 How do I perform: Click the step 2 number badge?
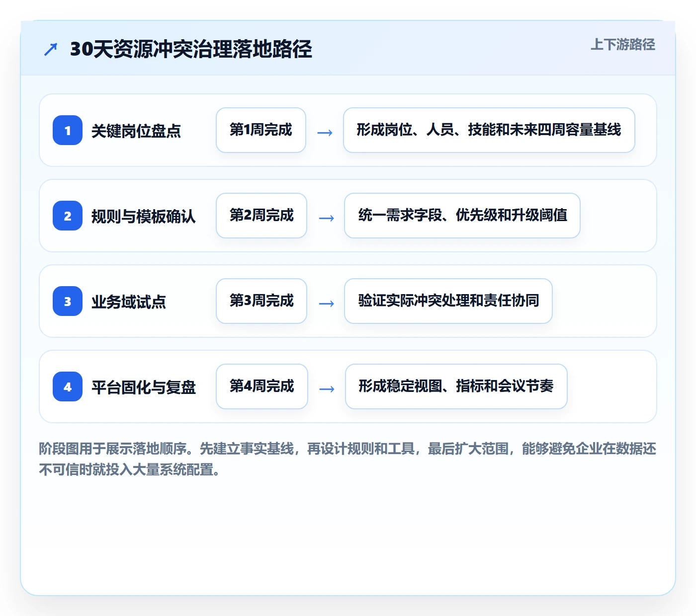tap(68, 216)
